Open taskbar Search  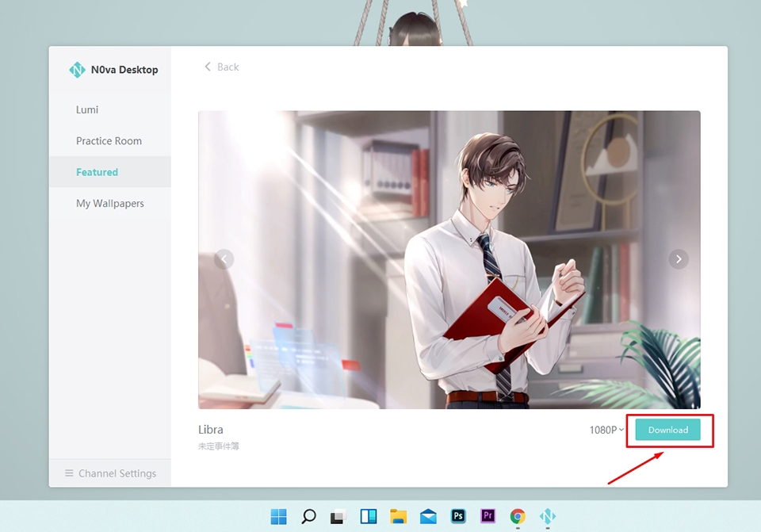point(308,516)
